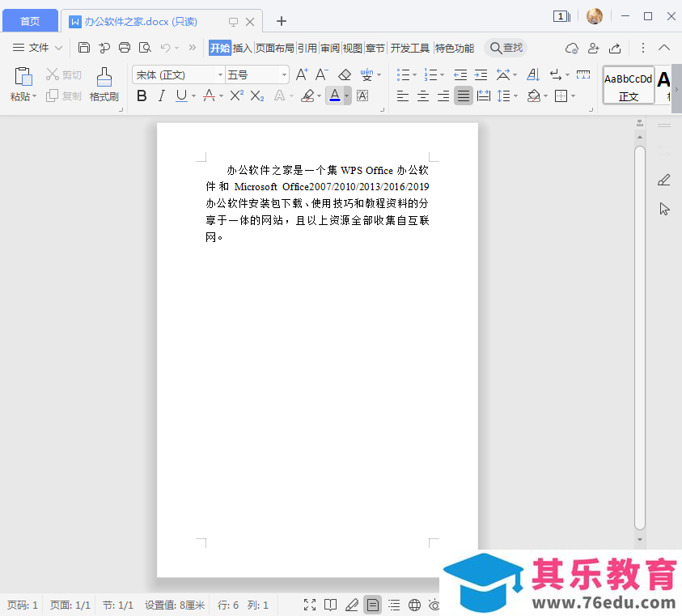Open the font name dropdown 宋体 (正文)

click(x=220, y=75)
